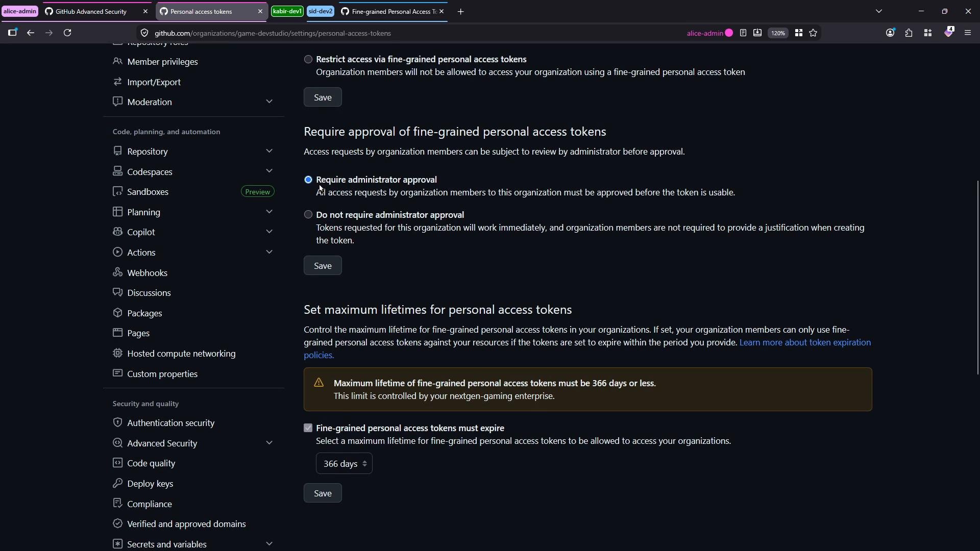The height and width of the screenshot is (551, 980).
Task: Open the sid-dev2 container tab
Action: [x=321, y=11]
